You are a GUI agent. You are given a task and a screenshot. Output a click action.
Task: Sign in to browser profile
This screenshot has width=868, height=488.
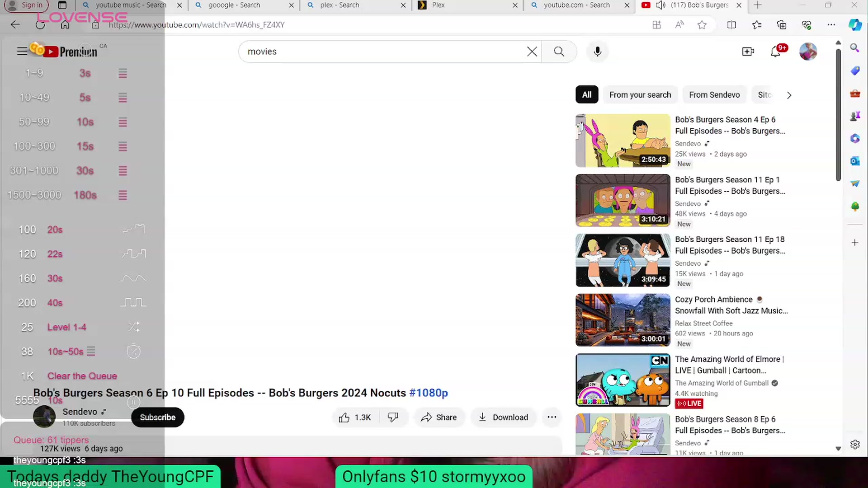(x=26, y=5)
